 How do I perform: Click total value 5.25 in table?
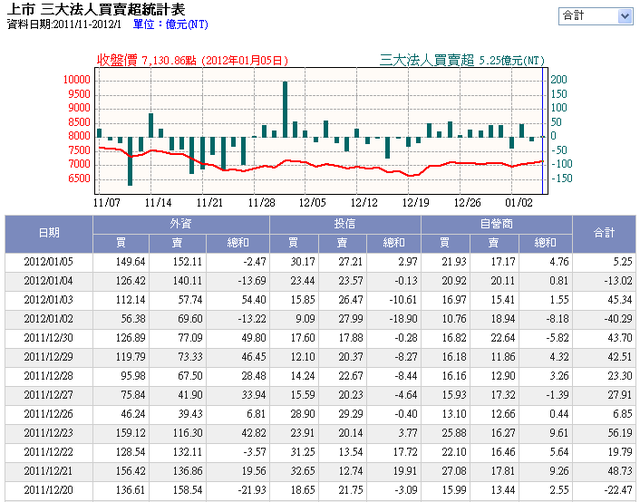point(622,262)
